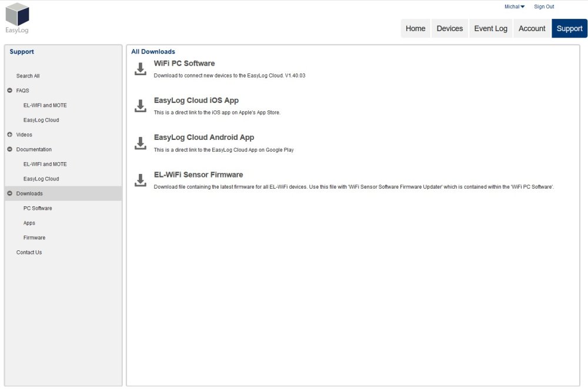588x389 pixels.
Task: Open PC Software under Downloads
Action: [38, 208]
